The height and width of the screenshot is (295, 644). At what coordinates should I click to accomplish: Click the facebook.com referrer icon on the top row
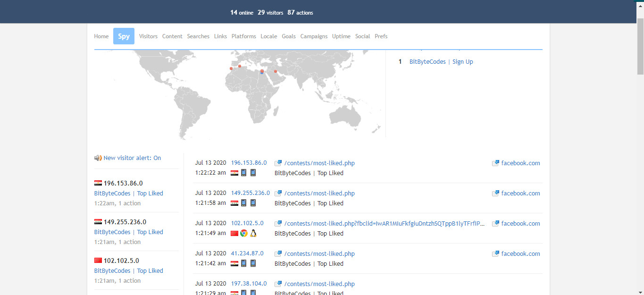[495, 162]
